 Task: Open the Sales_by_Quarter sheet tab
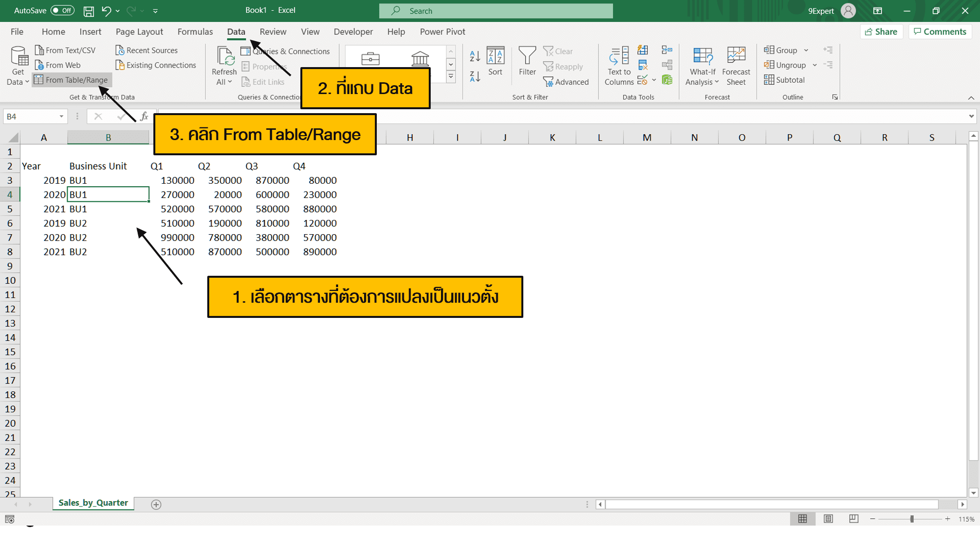pyautogui.click(x=93, y=504)
